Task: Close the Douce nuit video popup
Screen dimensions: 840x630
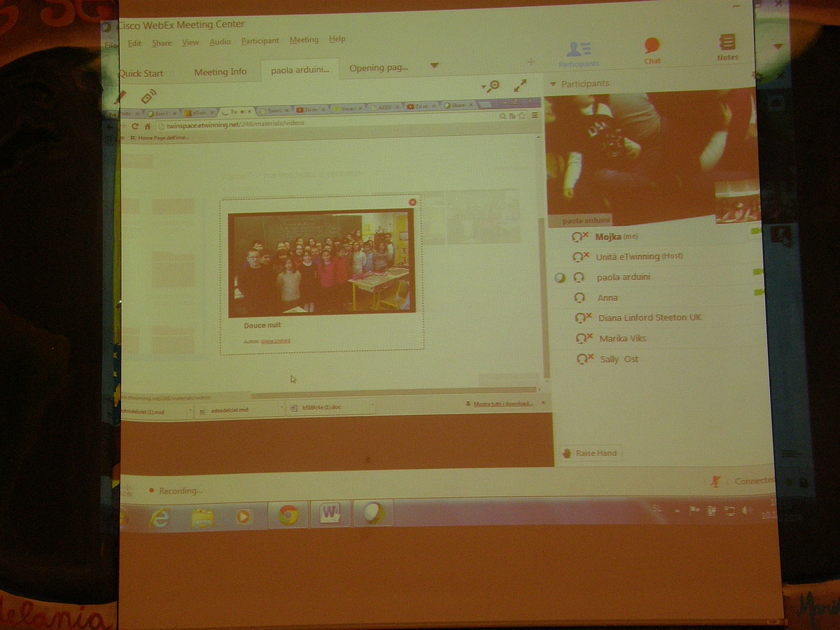Action: (412, 202)
